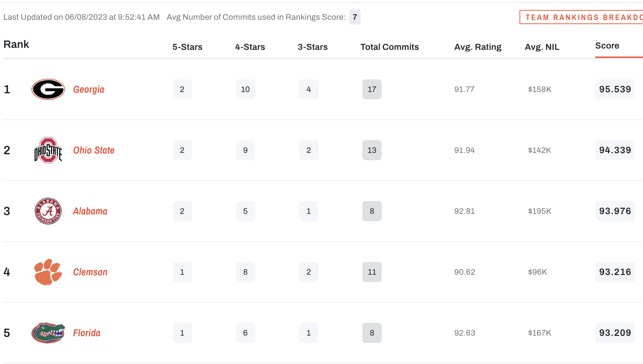Click Florida's score 93.209
The width and height of the screenshot is (643, 364).
coord(615,333)
